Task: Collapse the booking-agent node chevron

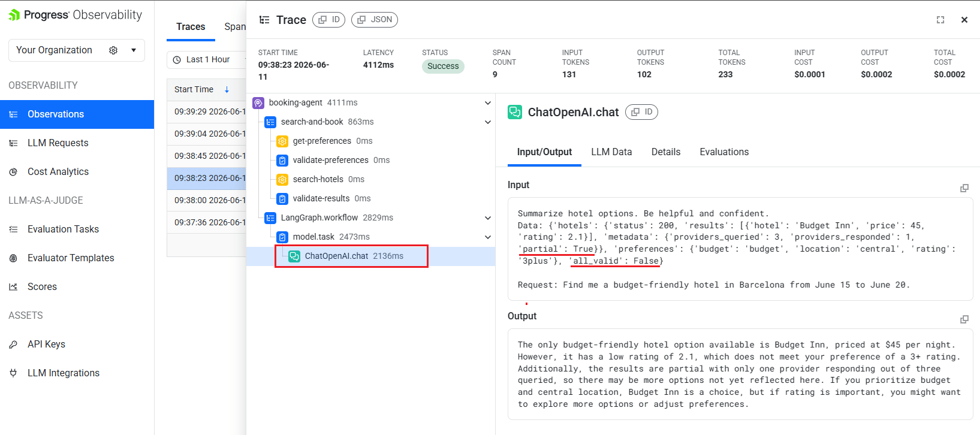Action: point(488,103)
